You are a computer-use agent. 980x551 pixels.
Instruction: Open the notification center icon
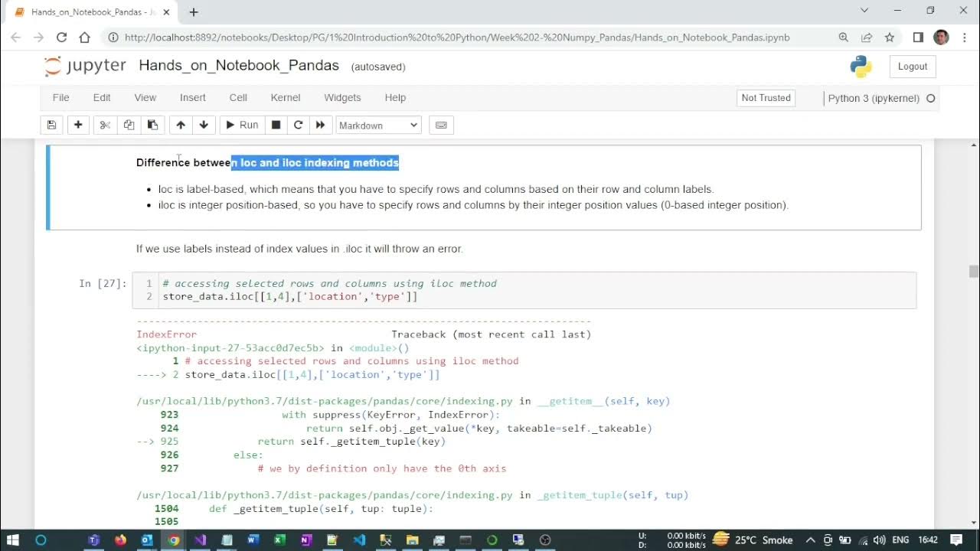tap(956, 540)
